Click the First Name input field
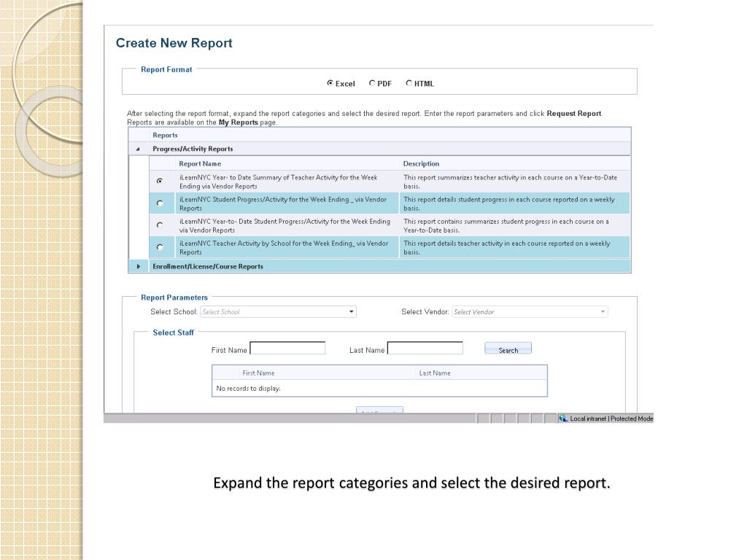This screenshot has width=747, height=560. 287,348
